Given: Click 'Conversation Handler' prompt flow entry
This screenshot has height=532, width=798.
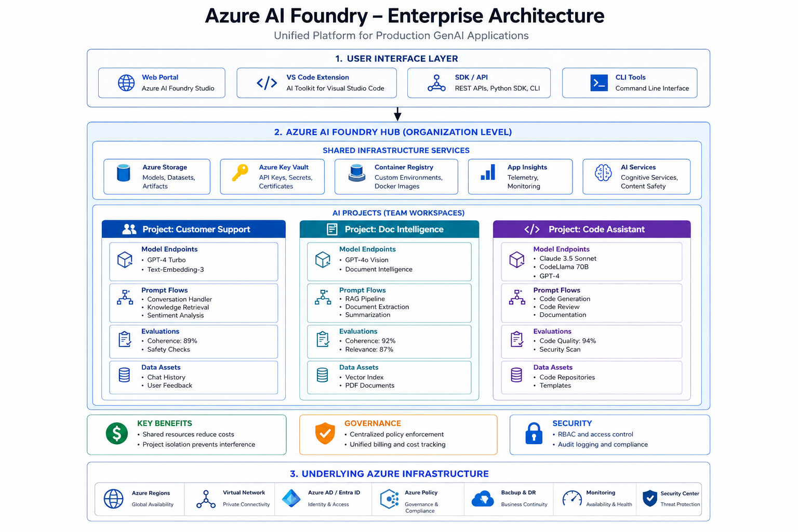Looking at the screenshot, I should click(x=180, y=300).
